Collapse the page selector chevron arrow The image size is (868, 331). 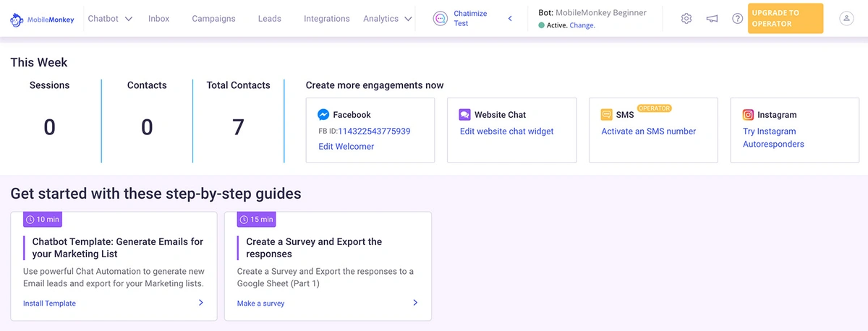click(x=510, y=19)
